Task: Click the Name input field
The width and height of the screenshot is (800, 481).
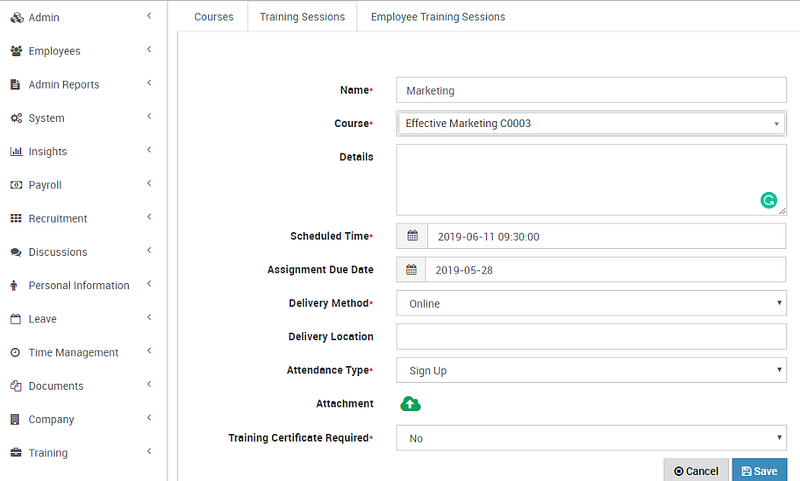Action: [x=591, y=90]
